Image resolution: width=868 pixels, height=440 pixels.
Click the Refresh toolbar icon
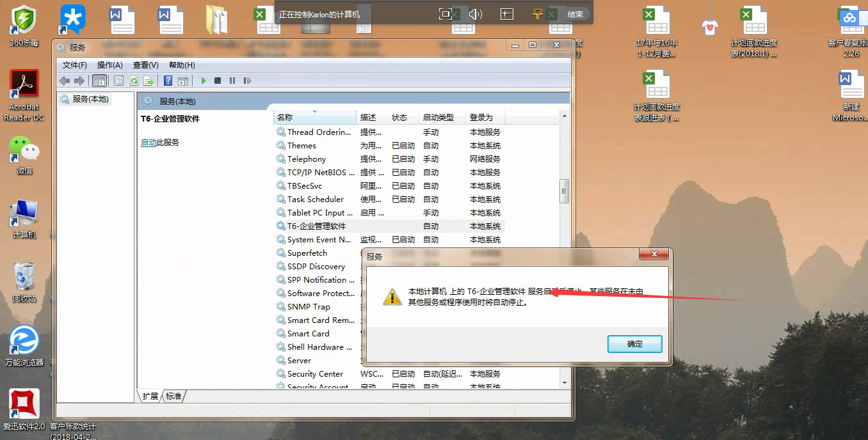tap(134, 81)
